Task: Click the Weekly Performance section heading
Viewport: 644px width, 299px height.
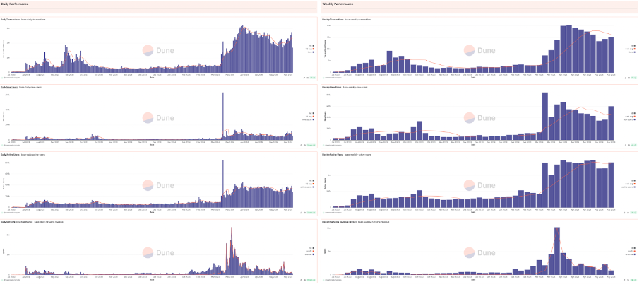Action: point(338,4)
